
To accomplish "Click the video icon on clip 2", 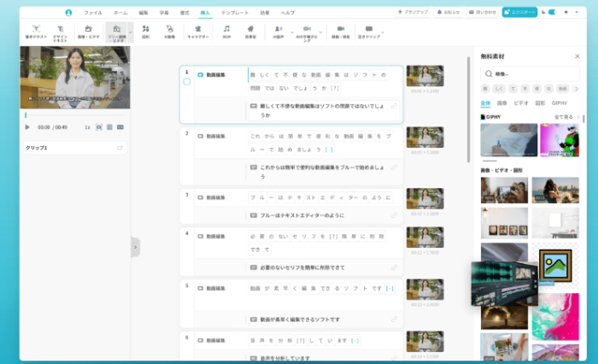I will pos(200,136).
